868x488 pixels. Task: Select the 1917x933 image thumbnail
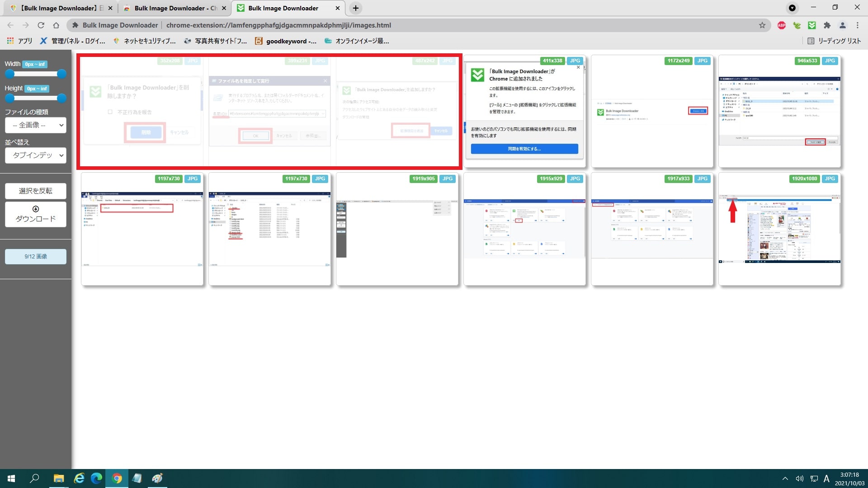tap(652, 229)
